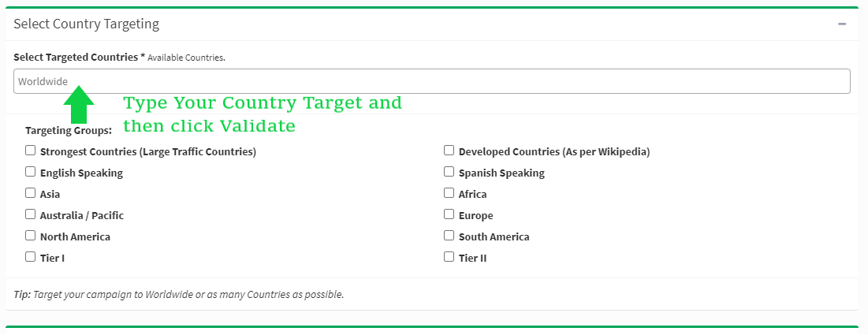868x335 pixels.
Task: Select the Europe checkbox
Action: point(449,214)
